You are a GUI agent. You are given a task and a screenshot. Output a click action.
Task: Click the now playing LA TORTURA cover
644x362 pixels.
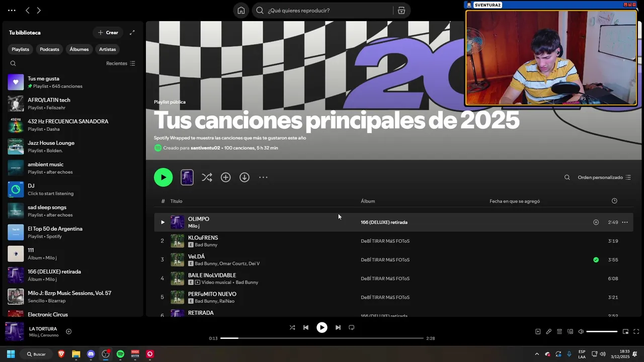(15, 332)
